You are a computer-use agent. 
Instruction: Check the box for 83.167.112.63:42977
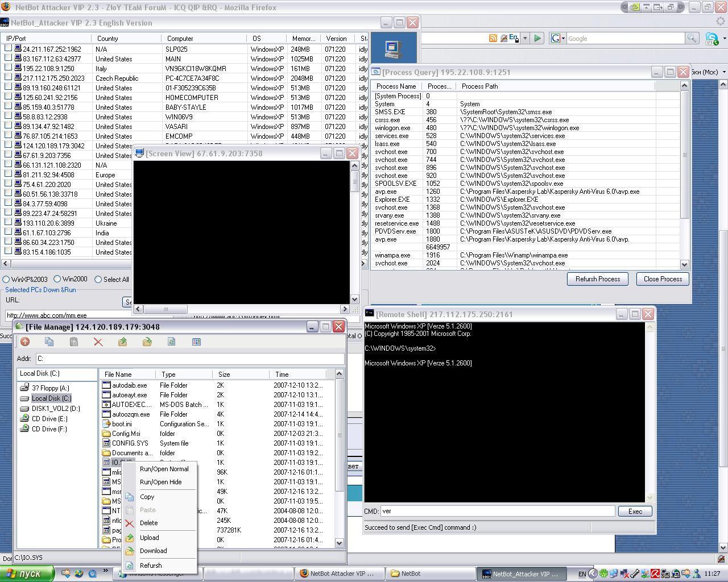tap(9, 59)
